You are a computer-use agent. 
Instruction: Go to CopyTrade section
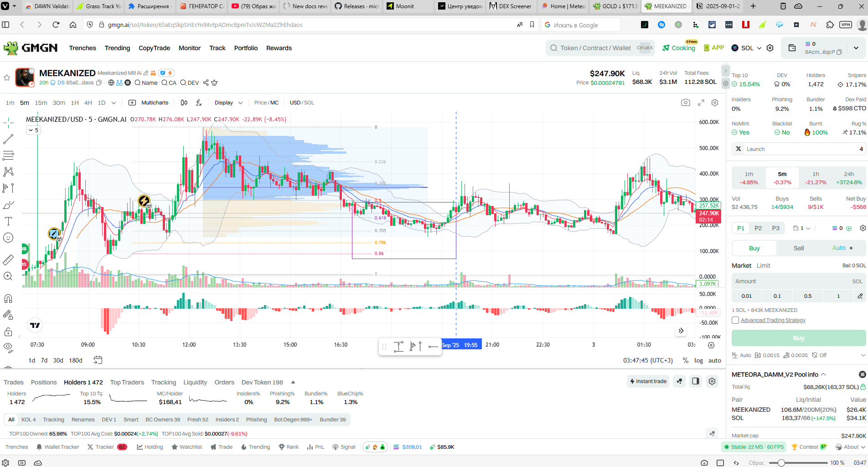[154, 48]
